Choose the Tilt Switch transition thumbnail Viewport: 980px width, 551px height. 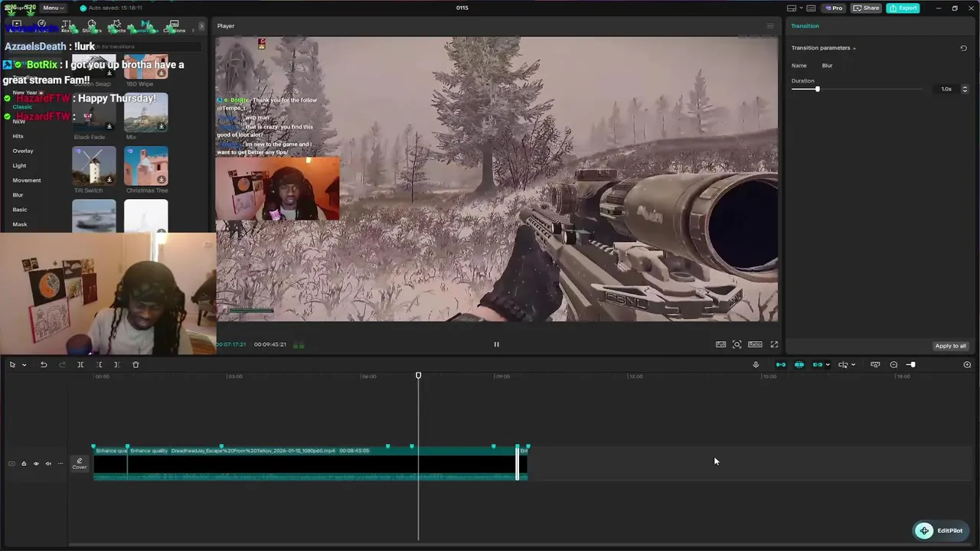pyautogui.click(x=93, y=165)
